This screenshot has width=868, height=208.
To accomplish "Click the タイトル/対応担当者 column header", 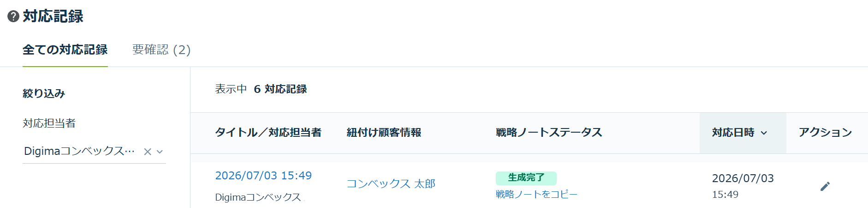I will 268,133.
